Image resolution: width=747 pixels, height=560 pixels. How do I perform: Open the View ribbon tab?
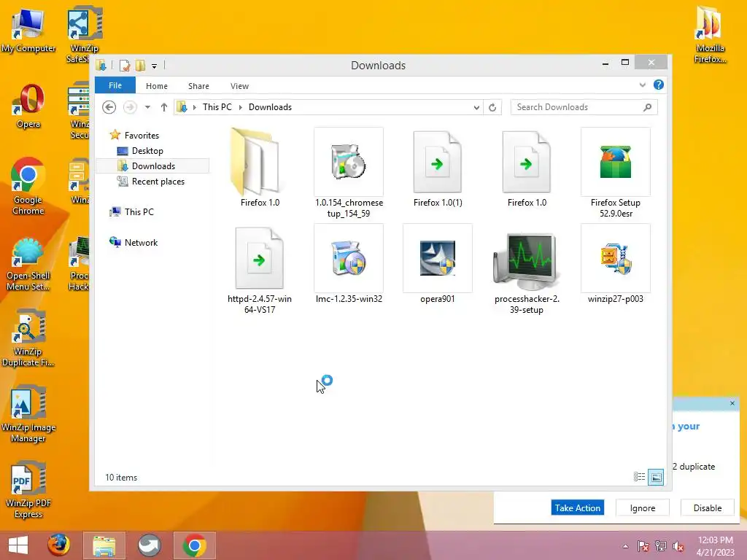point(239,86)
